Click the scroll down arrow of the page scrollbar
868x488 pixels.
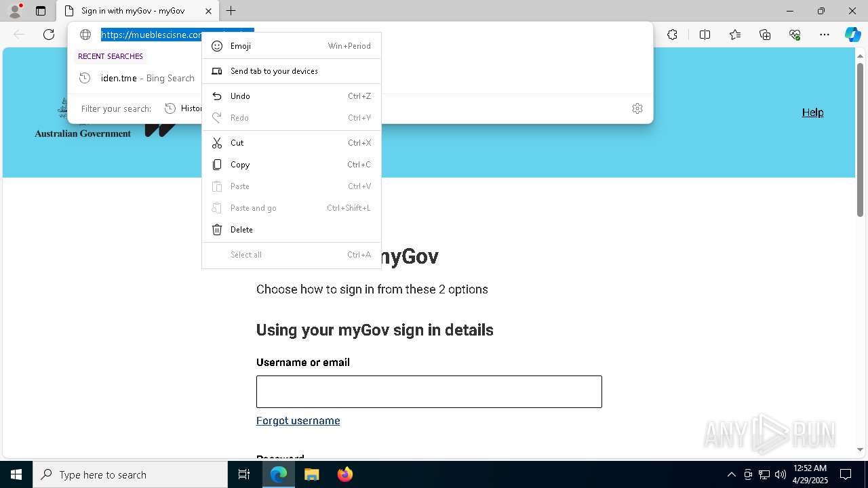[860, 449]
